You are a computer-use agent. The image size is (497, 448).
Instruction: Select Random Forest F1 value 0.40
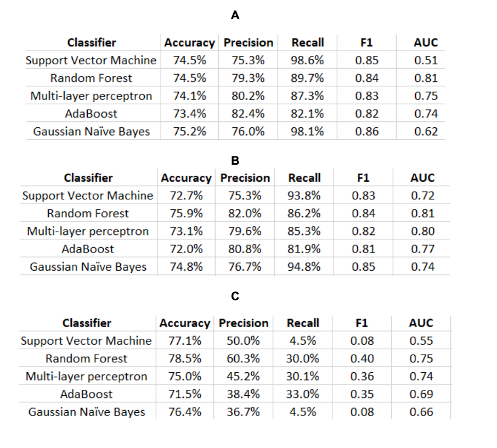(362, 359)
